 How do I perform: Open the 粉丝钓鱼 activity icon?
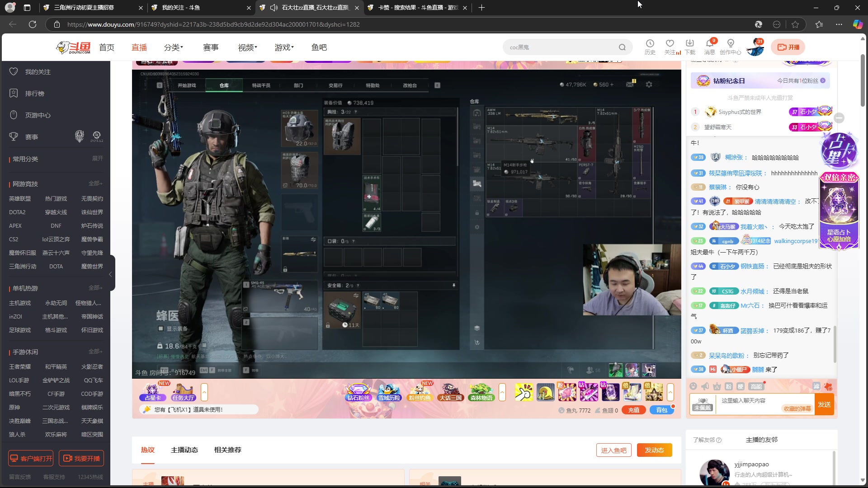coord(420,392)
